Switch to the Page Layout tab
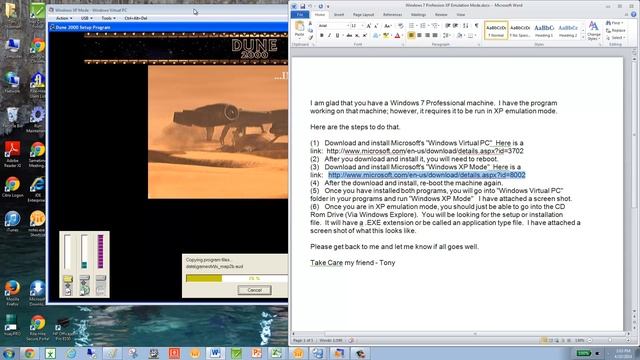This screenshot has width=640, height=360. point(363,15)
